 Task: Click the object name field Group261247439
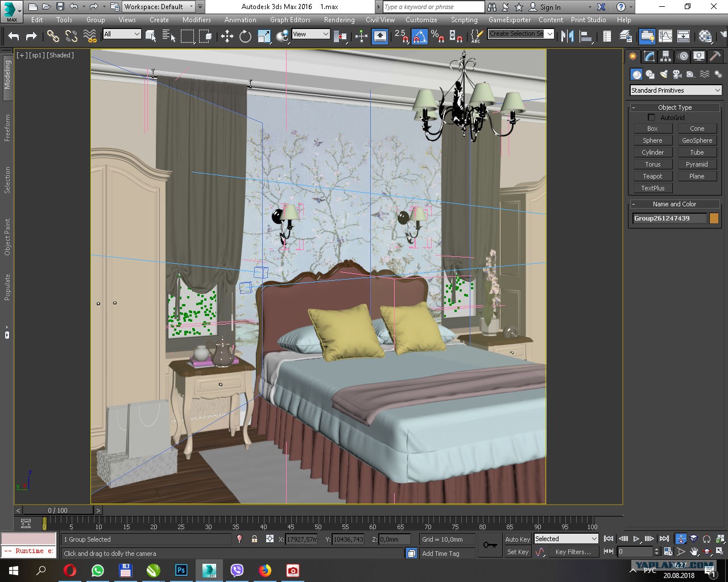(x=669, y=218)
